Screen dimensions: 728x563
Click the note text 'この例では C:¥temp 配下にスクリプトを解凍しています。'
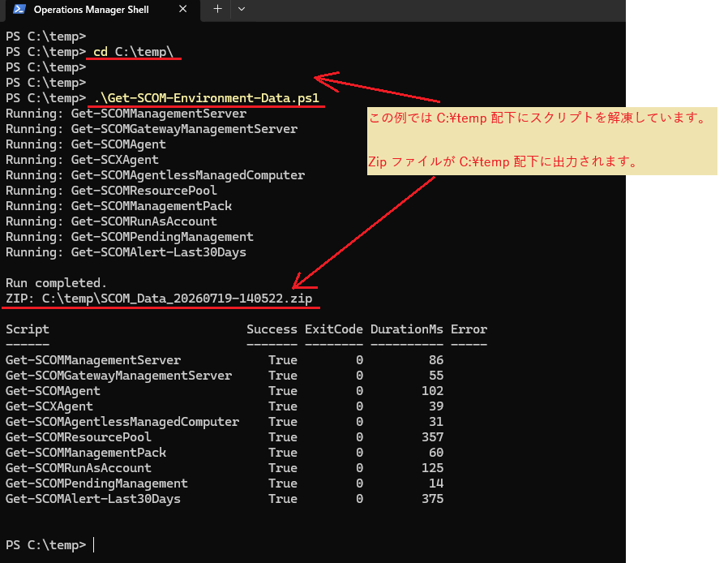[537, 118]
